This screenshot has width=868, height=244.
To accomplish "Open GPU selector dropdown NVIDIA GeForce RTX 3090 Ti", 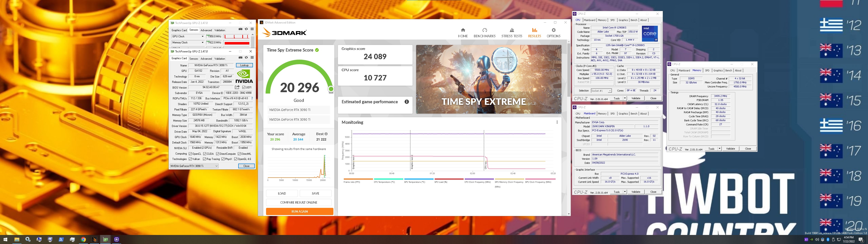I will pos(194,166).
